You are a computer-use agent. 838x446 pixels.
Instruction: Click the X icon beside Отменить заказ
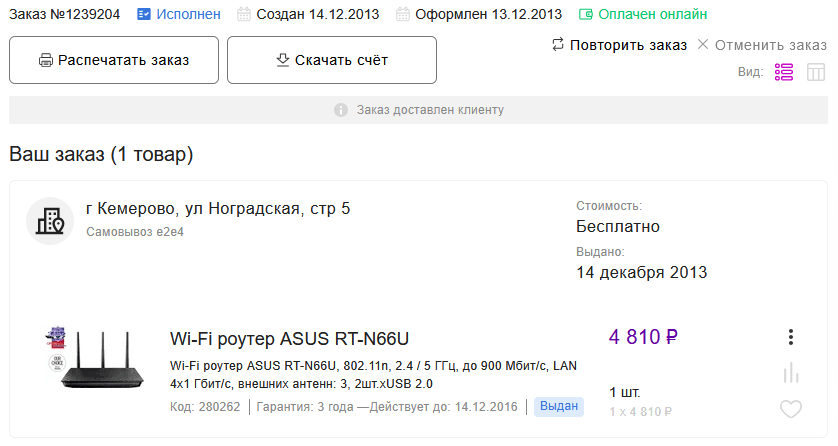pos(703,44)
